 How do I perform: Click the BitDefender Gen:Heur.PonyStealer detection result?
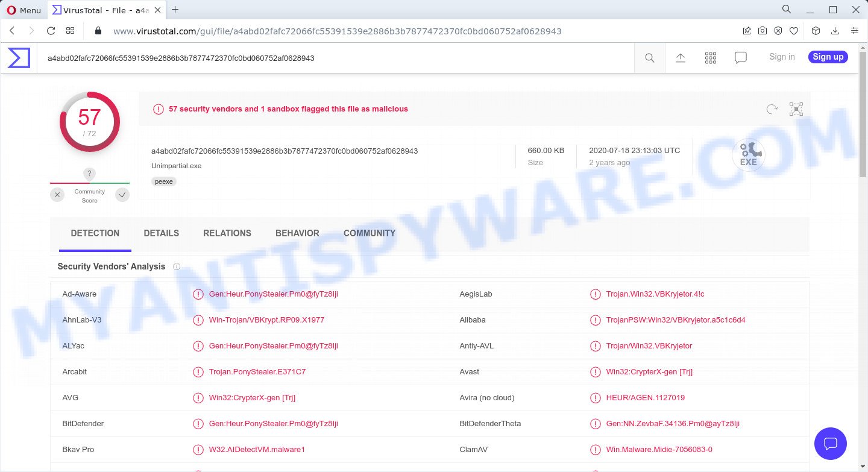[273, 424]
